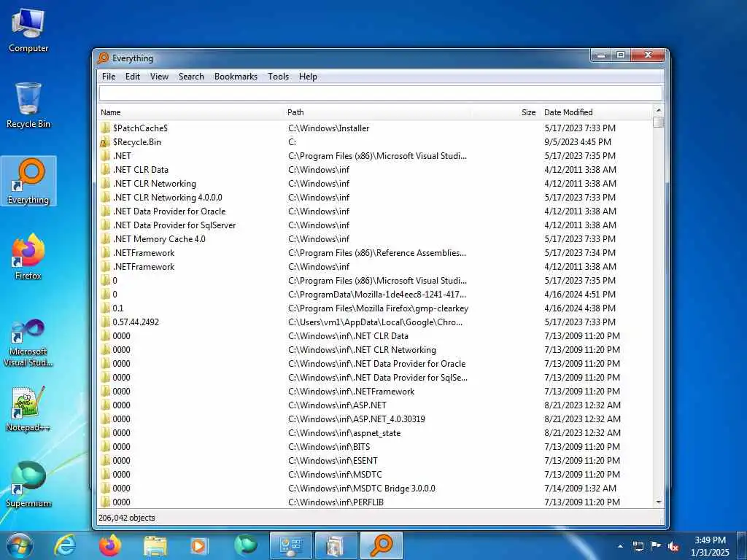Click the scrollbar up arrow
The height and width of the screenshot is (560, 747).
pos(659,111)
